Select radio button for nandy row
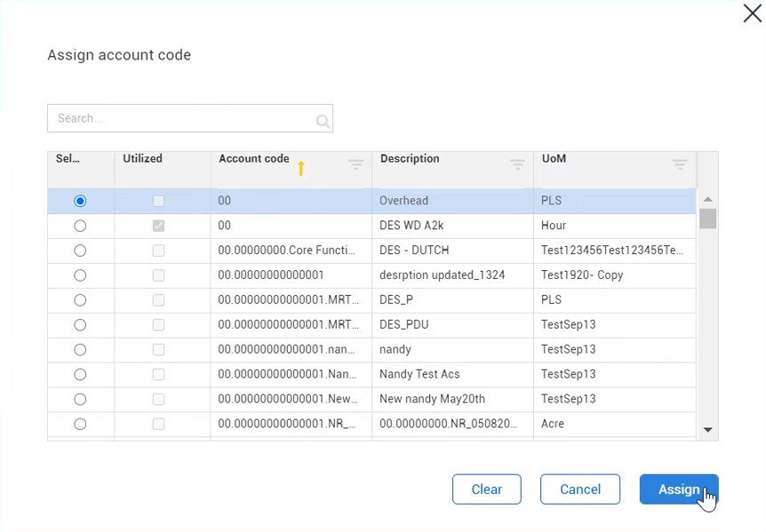Screen dimensions: 766x532 pos(80,350)
